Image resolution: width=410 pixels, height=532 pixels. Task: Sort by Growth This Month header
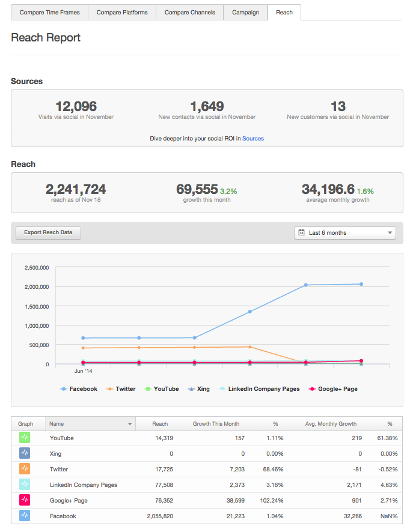[x=216, y=424]
